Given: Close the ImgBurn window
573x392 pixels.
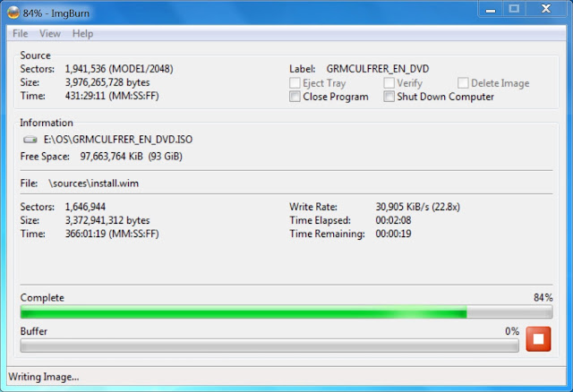Looking at the screenshot, I should (546, 9).
